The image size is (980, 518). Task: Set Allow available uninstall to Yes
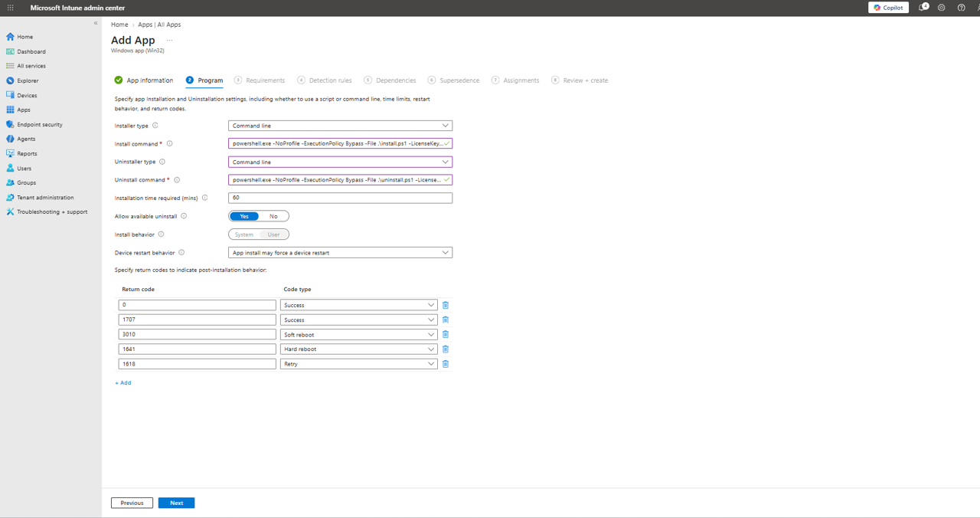click(x=244, y=216)
